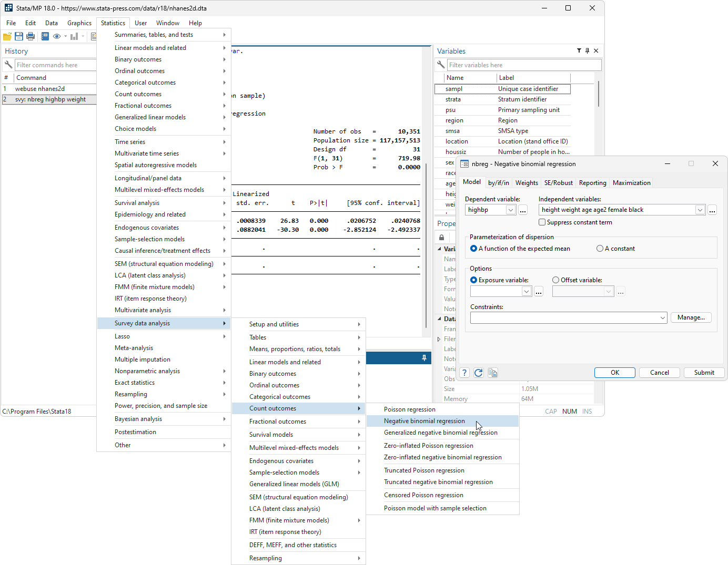The image size is (728, 565).
Task: Collapse the Variables section in Properties
Action: point(440,249)
